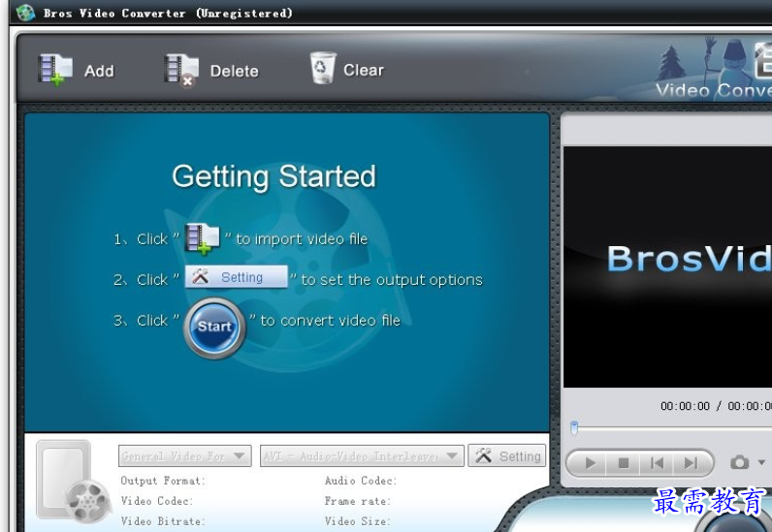Viewport: 772px width, 532px height.
Task: Click the Delete video toolbar button
Action: pyautogui.click(x=211, y=71)
